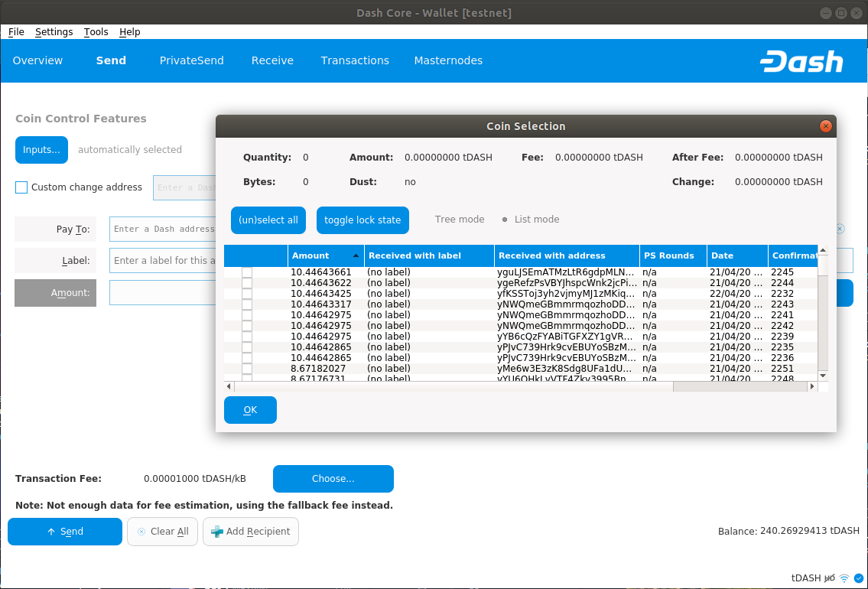The height and width of the screenshot is (589, 868).
Task: Click the Add Recipient button
Action: click(x=251, y=532)
